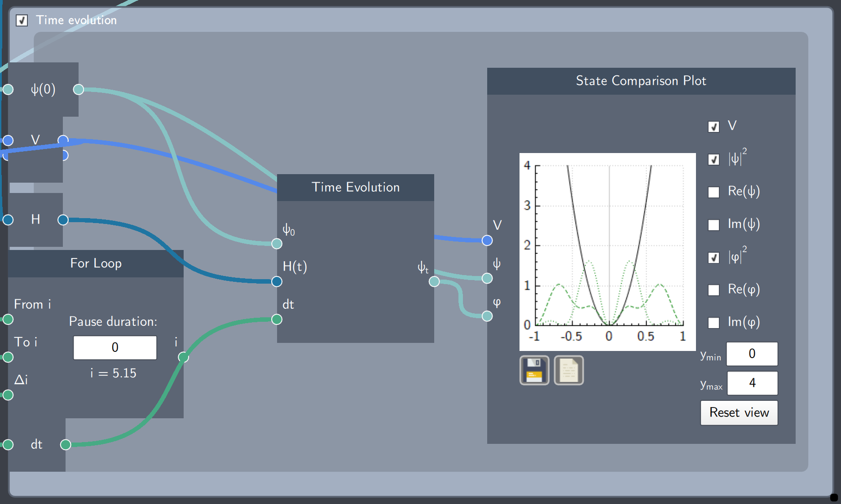This screenshot has height=504, width=841.
Task: Click the dt node left input port
Action: pos(8,444)
